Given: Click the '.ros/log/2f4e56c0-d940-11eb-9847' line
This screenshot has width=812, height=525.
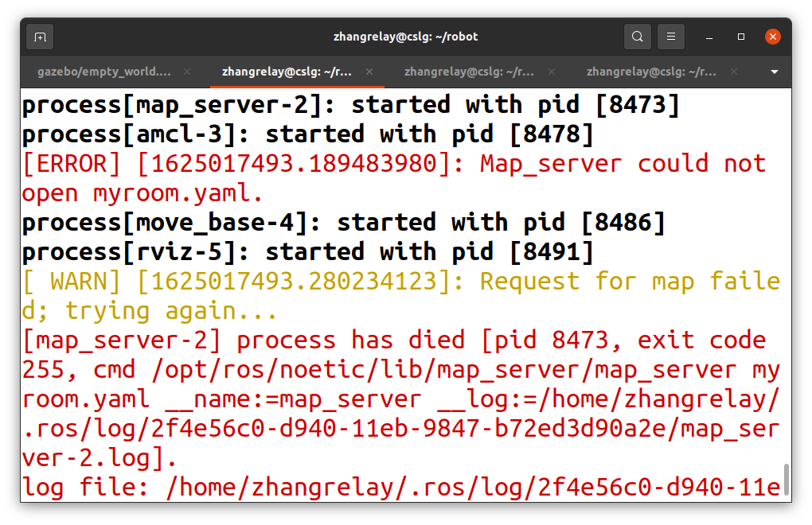Looking at the screenshot, I should (401, 430).
